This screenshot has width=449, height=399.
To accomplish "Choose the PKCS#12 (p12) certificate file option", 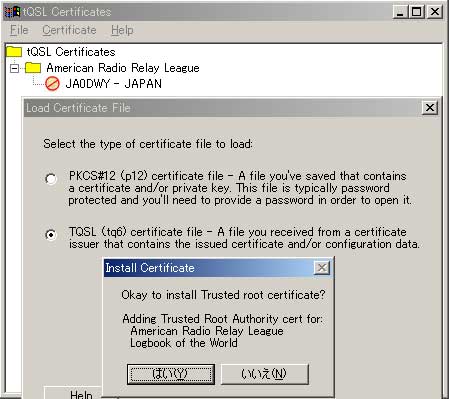I will click(x=51, y=179).
